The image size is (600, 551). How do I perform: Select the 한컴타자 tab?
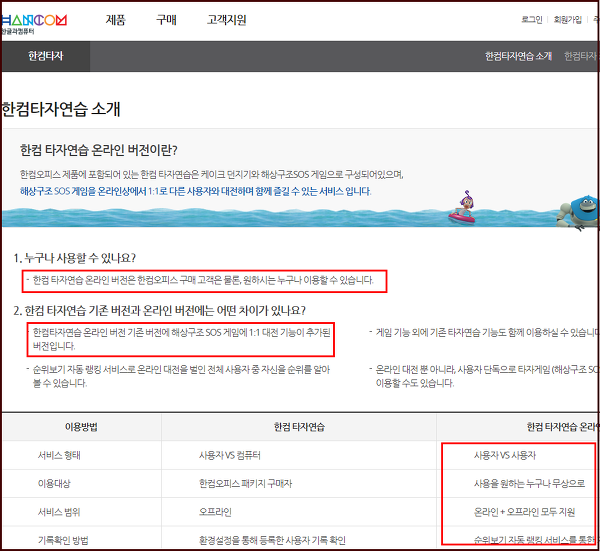click(46, 56)
